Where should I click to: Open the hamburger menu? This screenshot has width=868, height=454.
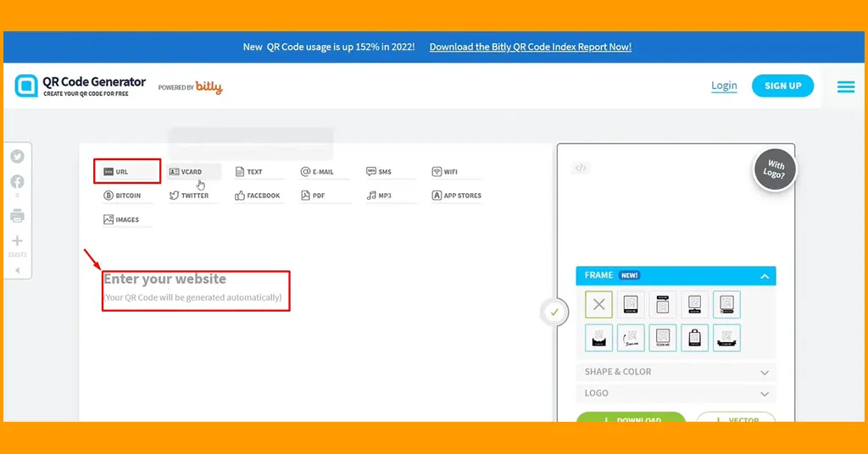(846, 86)
